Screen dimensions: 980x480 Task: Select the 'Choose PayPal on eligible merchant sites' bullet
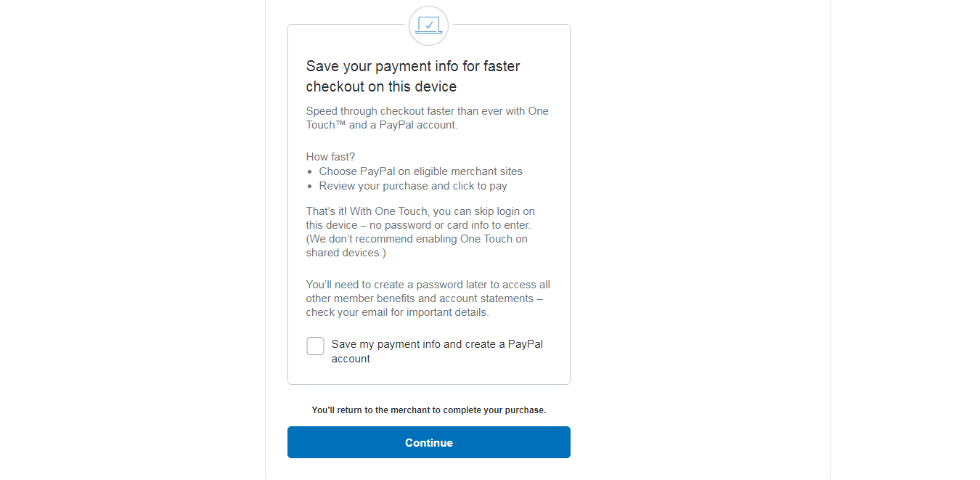pos(420,171)
